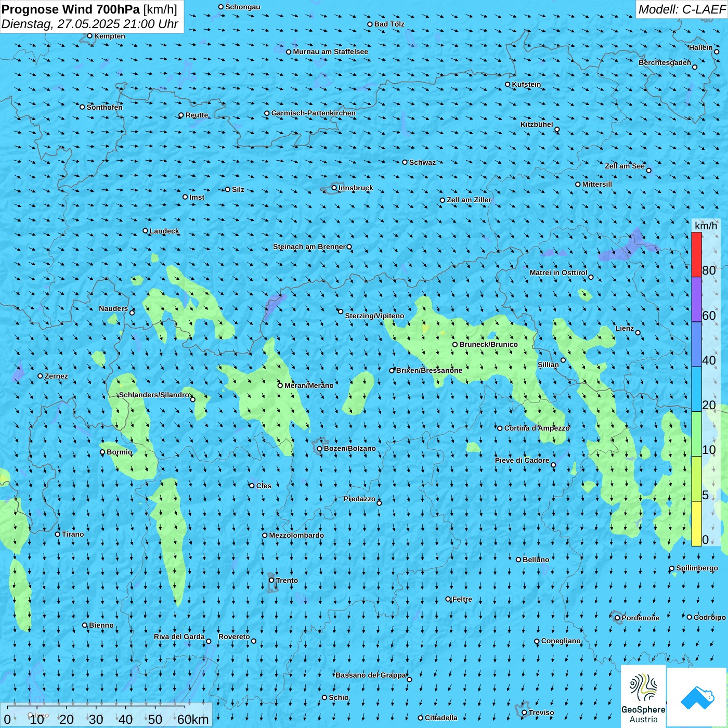Screen dimensions: 728x728
Task: Select the Bassano del Grappa label
Action: point(371,675)
